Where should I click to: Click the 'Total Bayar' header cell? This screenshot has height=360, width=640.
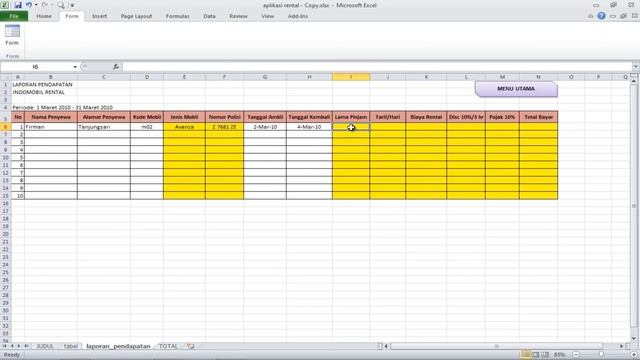[538, 117]
